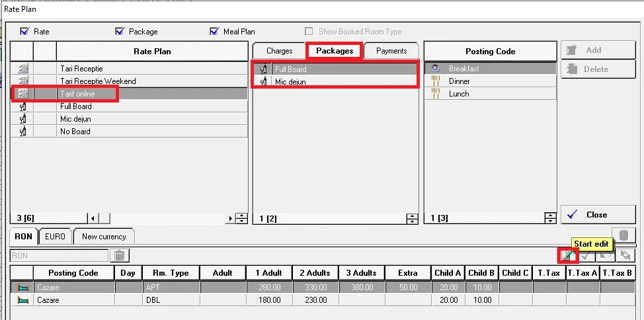
Task: Click package icon of Full Board in Packages tab
Action: 264,69
